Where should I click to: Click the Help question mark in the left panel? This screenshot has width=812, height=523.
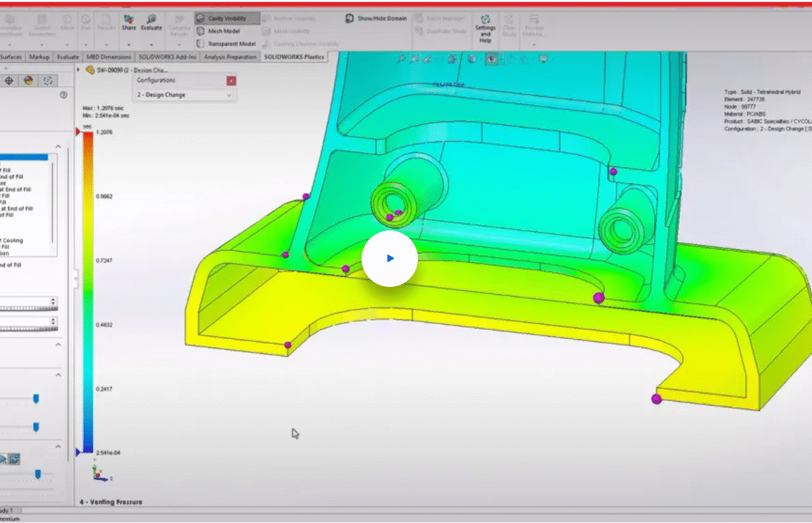click(63, 96)
